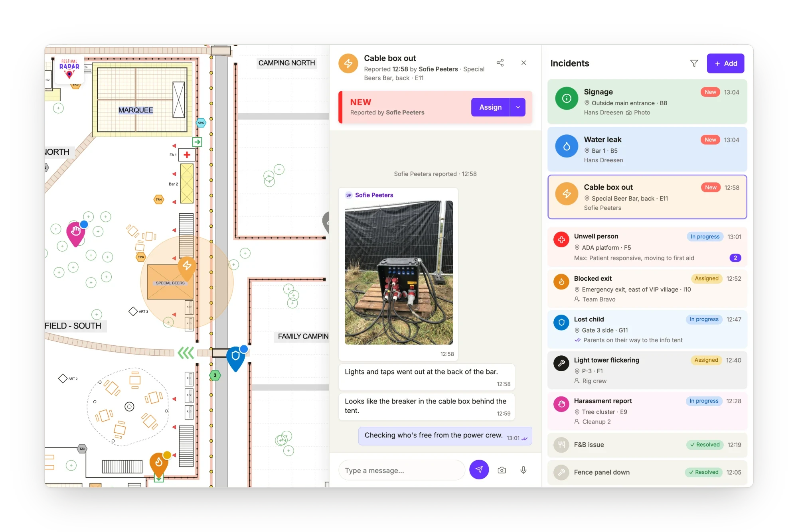Attach a photo with the camera icon
This screenshot has width=798, height=532.
502,470
